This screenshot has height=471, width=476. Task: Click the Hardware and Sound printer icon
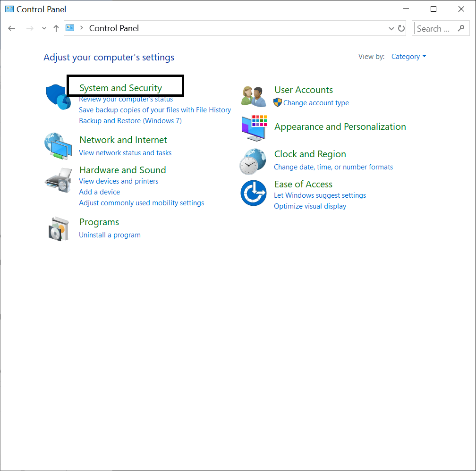pyautogui.click(x=58, y=180)
